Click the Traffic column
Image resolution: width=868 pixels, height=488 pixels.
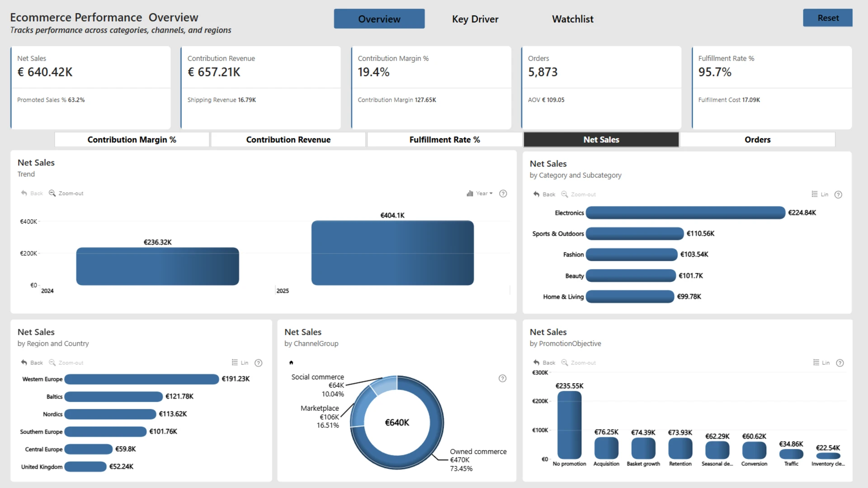click(791, 455)
